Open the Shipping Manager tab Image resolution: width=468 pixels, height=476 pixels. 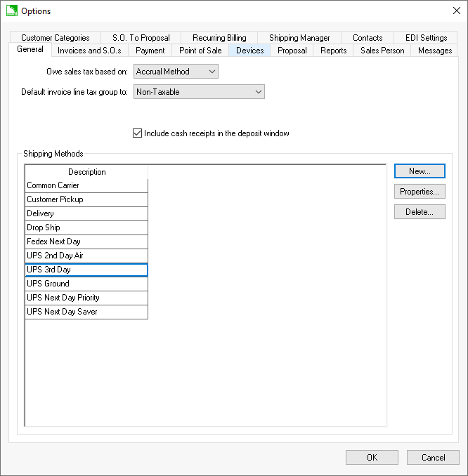[x=299, y=38]
